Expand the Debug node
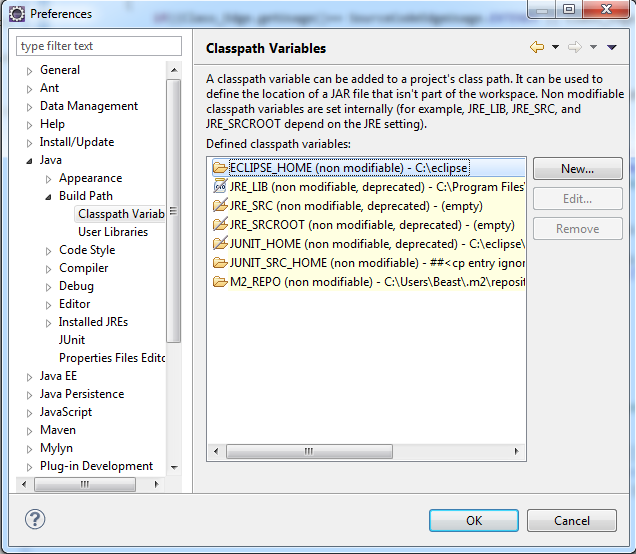The width and height of the screenshot is (636, 554). [x=48, y=287]
